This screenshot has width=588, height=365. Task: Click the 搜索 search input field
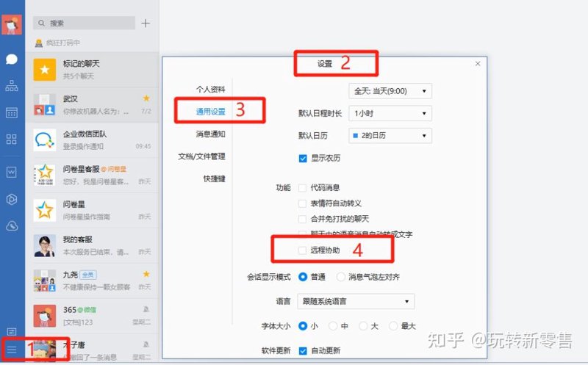(x=84, y=24)
